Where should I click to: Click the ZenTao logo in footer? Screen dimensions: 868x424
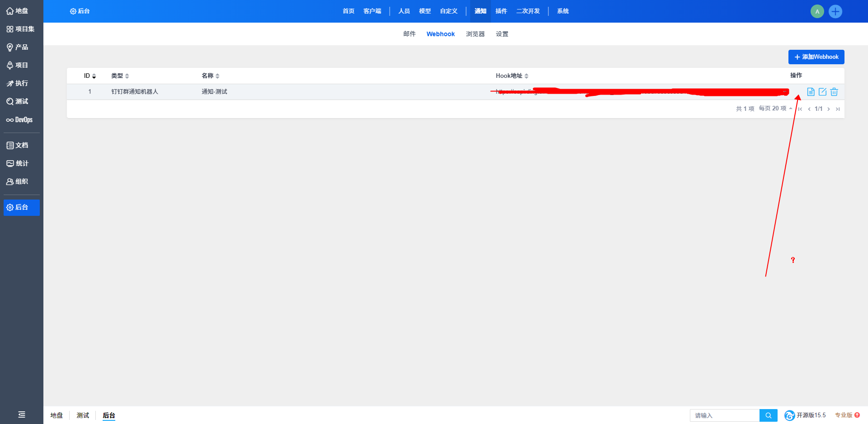point(789,415)
